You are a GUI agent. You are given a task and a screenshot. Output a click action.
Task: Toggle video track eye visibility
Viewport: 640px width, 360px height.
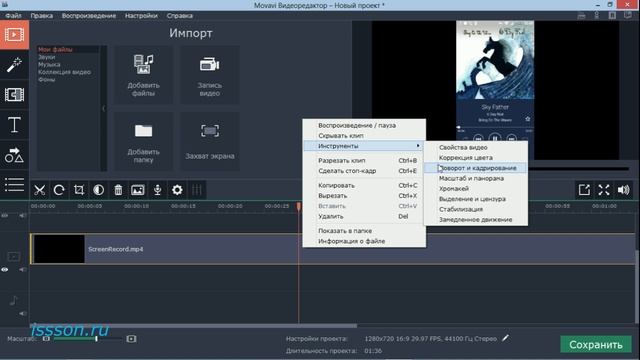[x=5, y=269]
